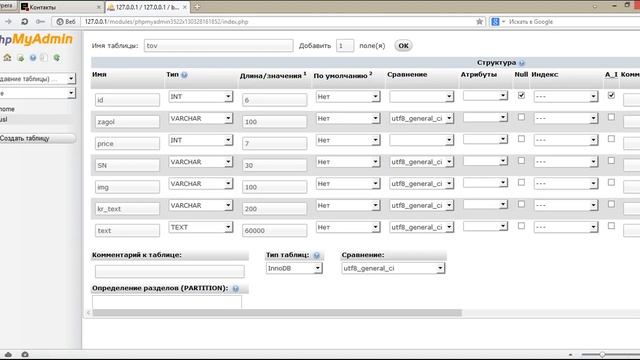Open attributes dropdown for price row
640x360 pixels.
pos(485,140)
